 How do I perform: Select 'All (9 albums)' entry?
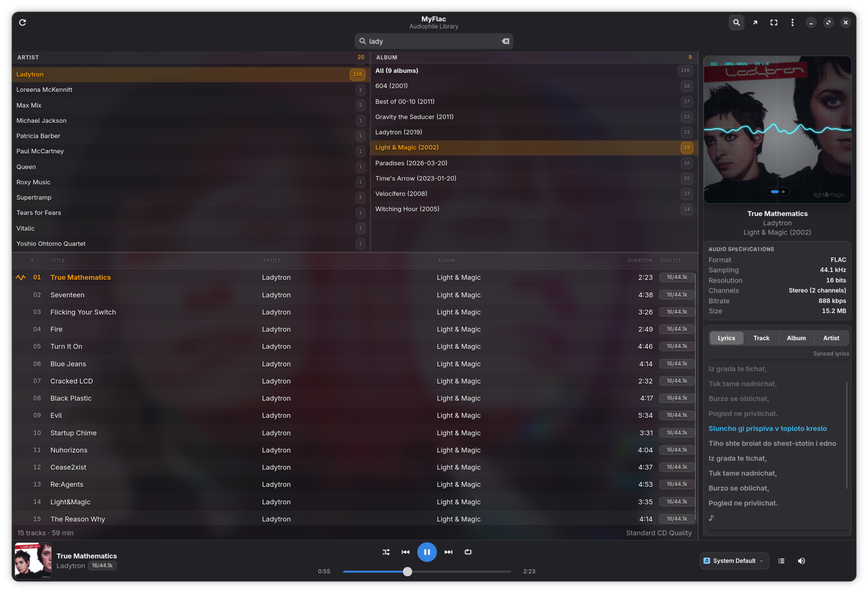click(x=534, y=71)
